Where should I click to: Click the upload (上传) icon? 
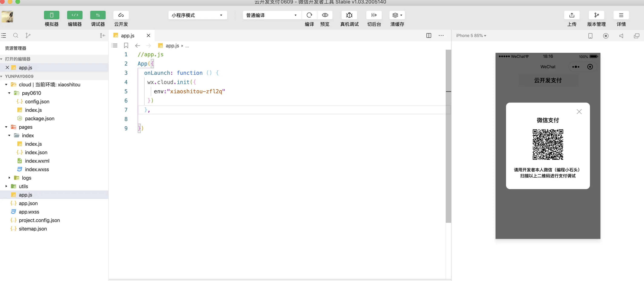click(572, 15)
